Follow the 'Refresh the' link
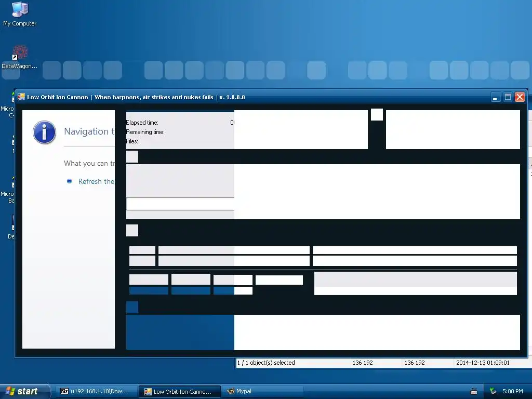 96,181
